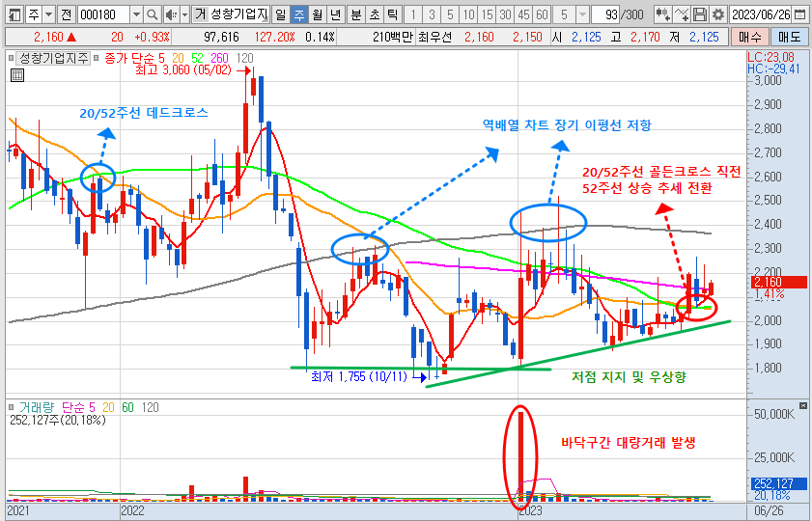Switch to yearly chart 년
This screenshot has height=521, width=812.
point(336,14)
